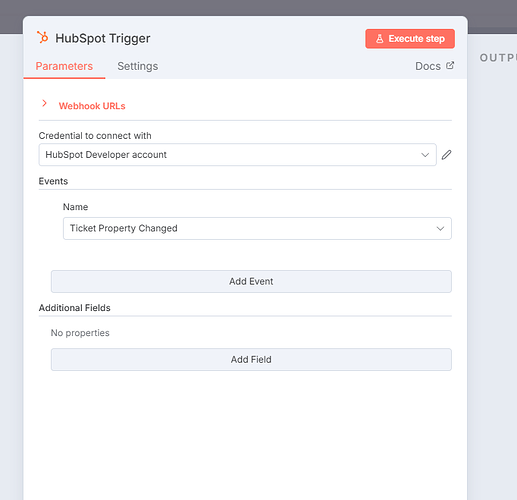Image resolution: width=517 pixels, height=500 pixels.
Task: Click the Add Field button
Action: (251, 359)
